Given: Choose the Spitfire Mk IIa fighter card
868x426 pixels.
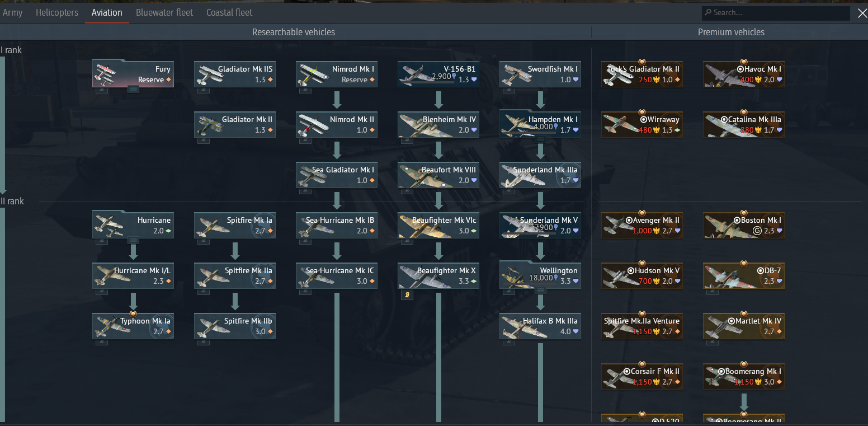Looking at the screenshot, I should tap(235, 276).
